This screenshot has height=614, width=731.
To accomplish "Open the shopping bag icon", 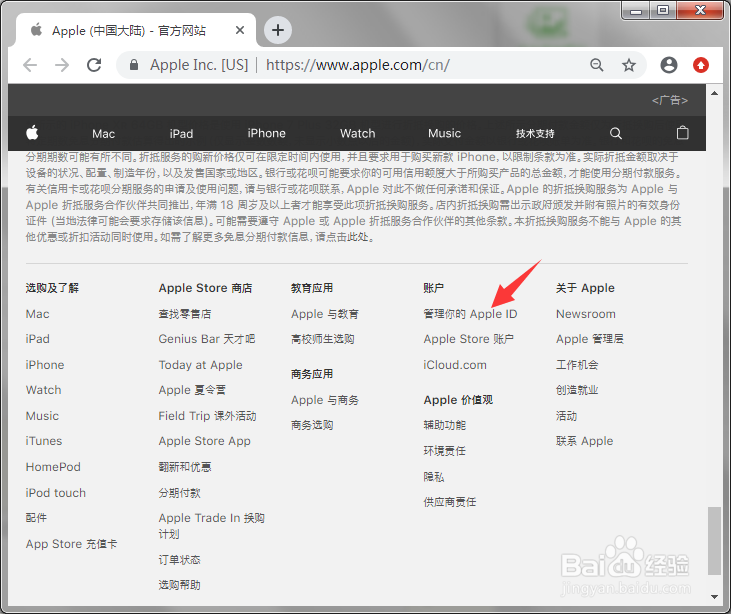I will (683, 133).
